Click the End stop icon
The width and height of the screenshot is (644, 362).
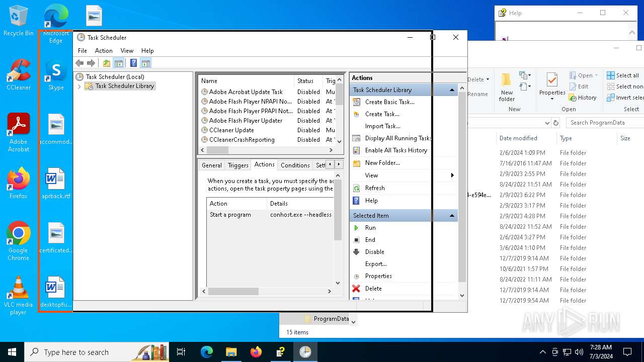click(x=356, y=240)
